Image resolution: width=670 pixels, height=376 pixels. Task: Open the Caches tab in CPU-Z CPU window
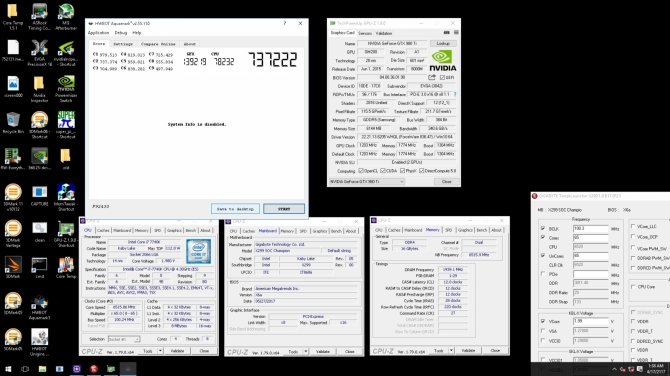coord(103,230)
